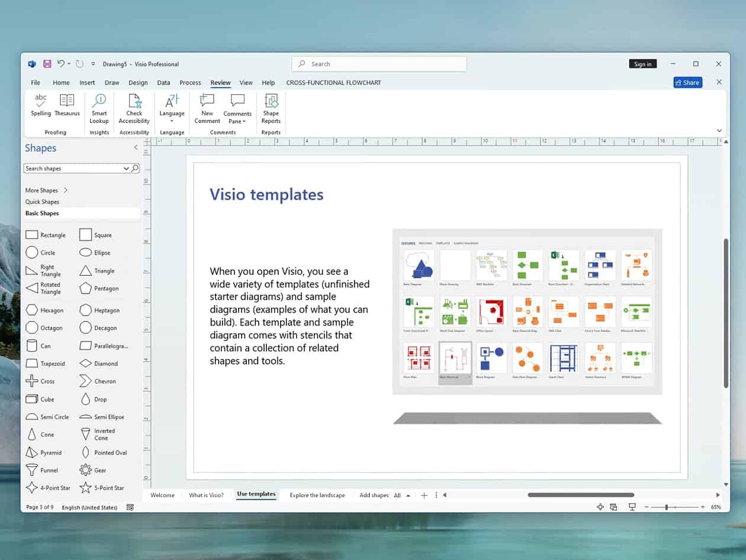Image resolution: width=746 pixels, height=560 pixels.
Task: Click the Switch Windows icon in status bar
Action: pos(613,507)
